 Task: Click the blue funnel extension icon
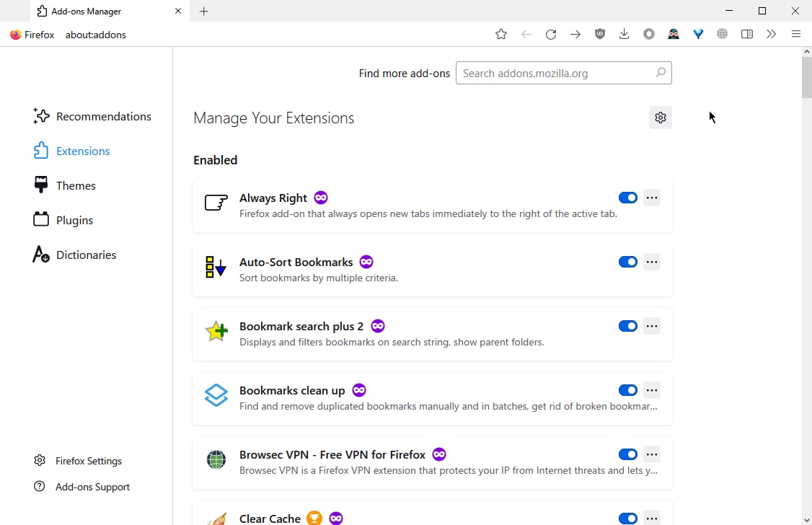pyautogui.click(x=698, y=34)
